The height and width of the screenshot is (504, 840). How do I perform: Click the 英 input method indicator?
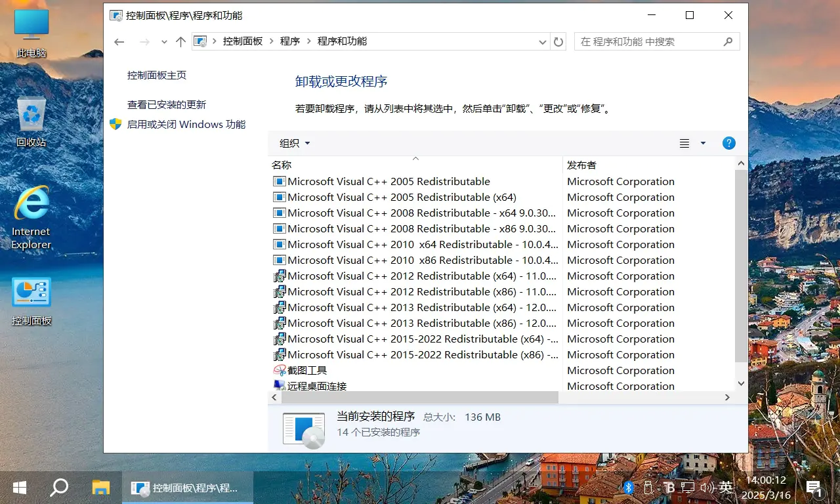pos(726,488)
